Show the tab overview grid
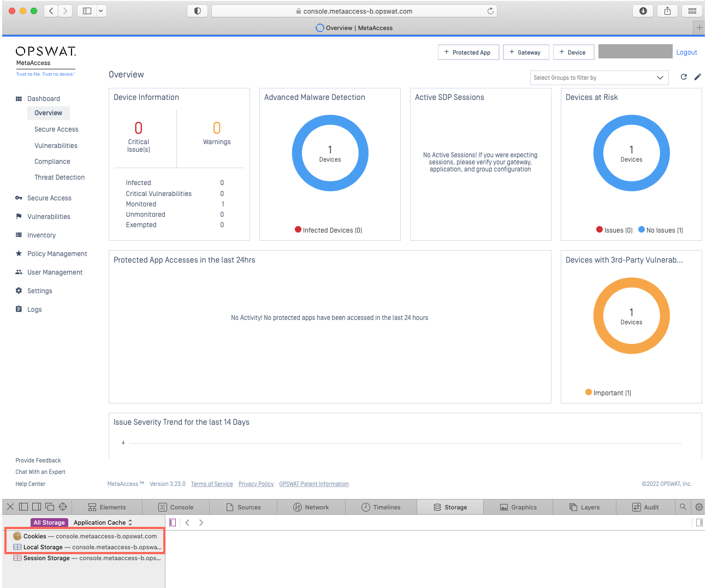This screenshot has width=706, height=588. (x=692, y=11)
